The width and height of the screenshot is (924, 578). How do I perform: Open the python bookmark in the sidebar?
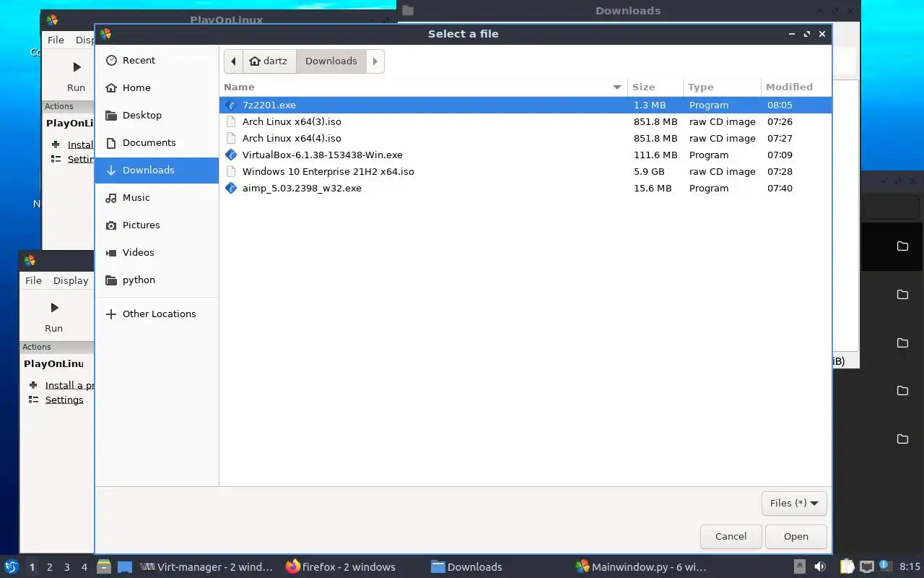(157, 280)
